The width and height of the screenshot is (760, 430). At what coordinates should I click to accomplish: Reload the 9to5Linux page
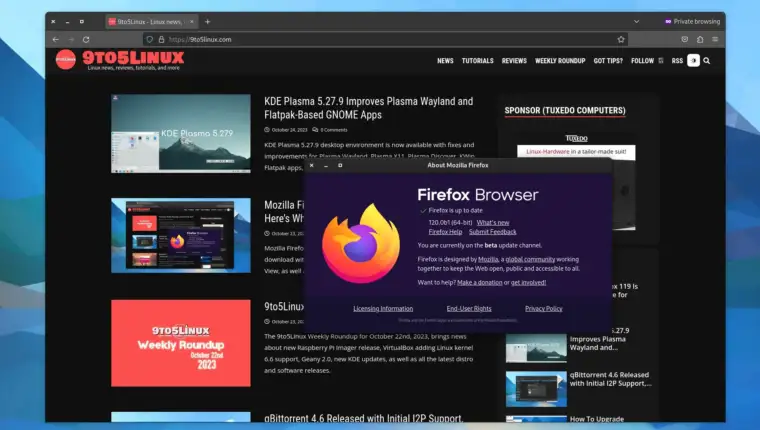coord(86,39)
